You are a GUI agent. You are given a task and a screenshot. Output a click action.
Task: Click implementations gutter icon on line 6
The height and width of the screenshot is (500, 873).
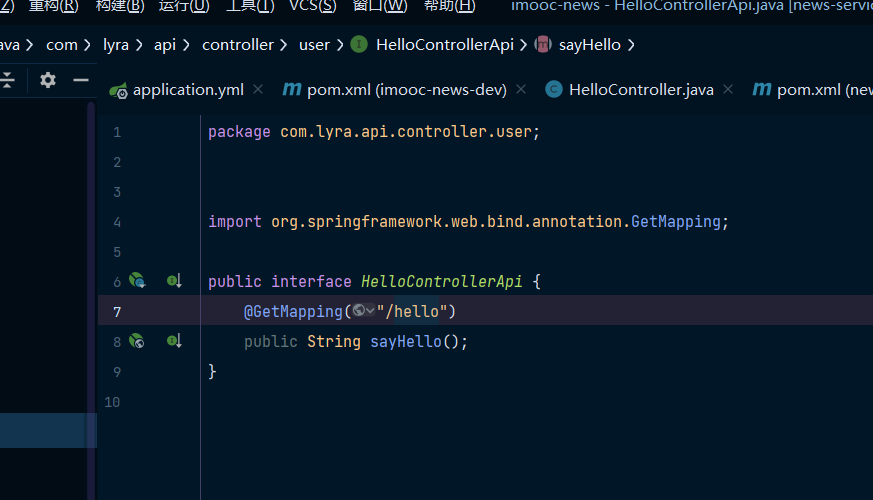[x=174, y=281]
